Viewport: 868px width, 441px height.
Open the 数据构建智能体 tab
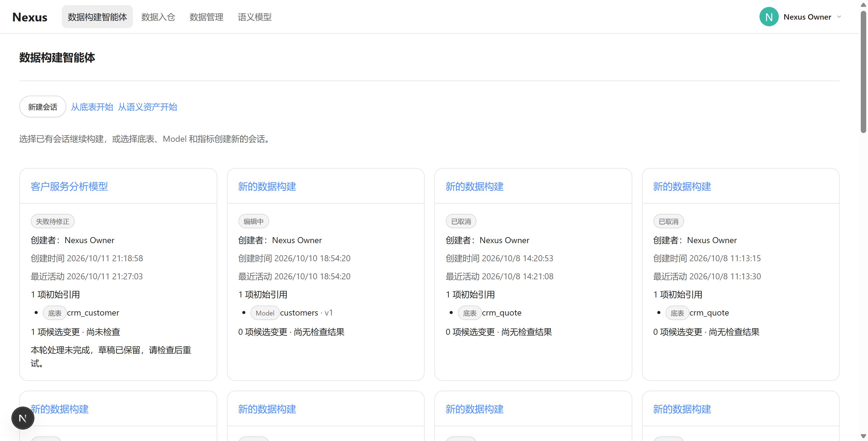97,17
